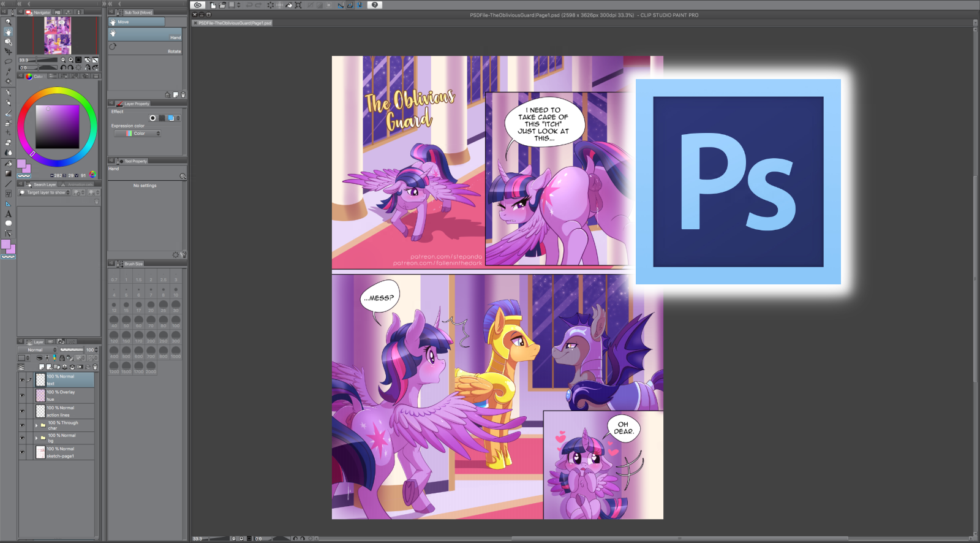Screen dimensions: 980x543
Task: Open layer palette color dropdown
Action: (x=24, y=358)
